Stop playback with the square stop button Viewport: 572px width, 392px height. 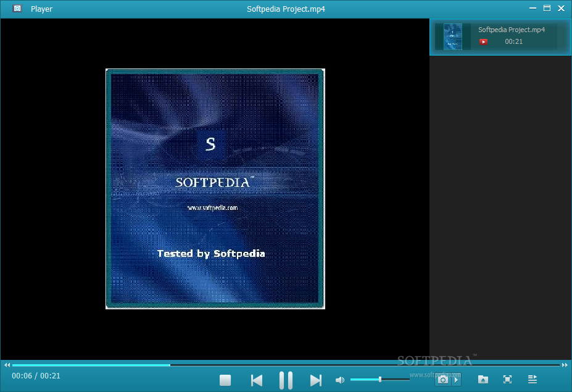225,380
